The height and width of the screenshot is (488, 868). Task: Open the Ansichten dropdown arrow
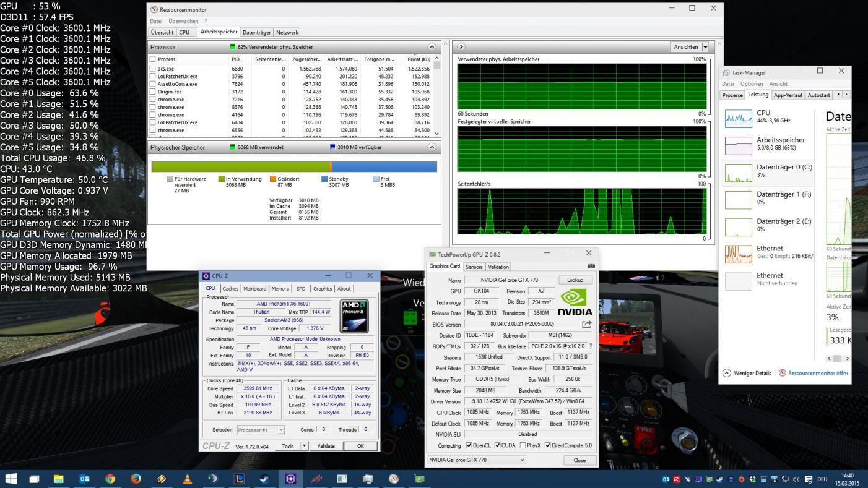(x=705, y=47)
